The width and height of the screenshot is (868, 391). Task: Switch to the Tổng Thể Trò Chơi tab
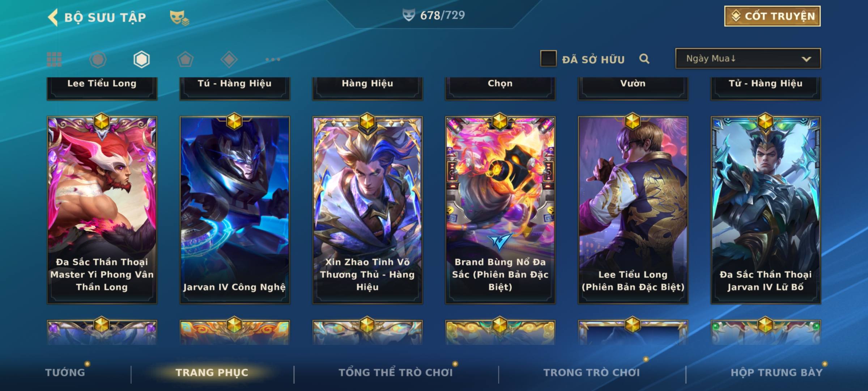(x=396, y=372)
